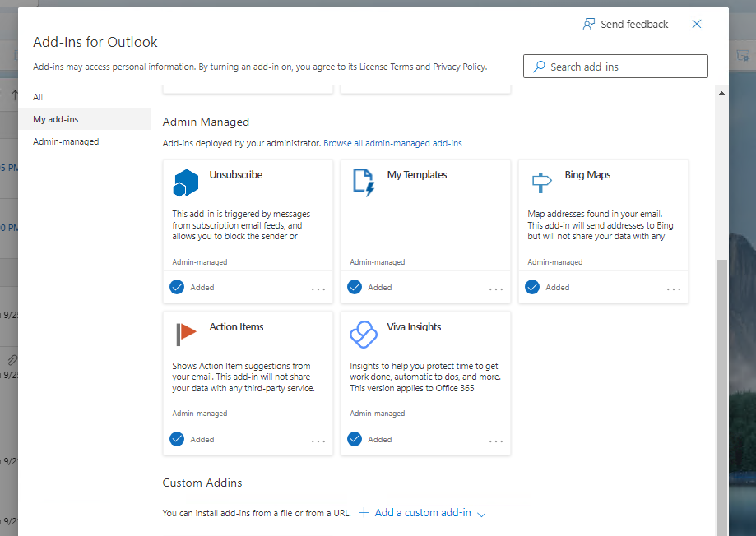Open Browse all admin-managed add-ins link

tap(392, 143)
